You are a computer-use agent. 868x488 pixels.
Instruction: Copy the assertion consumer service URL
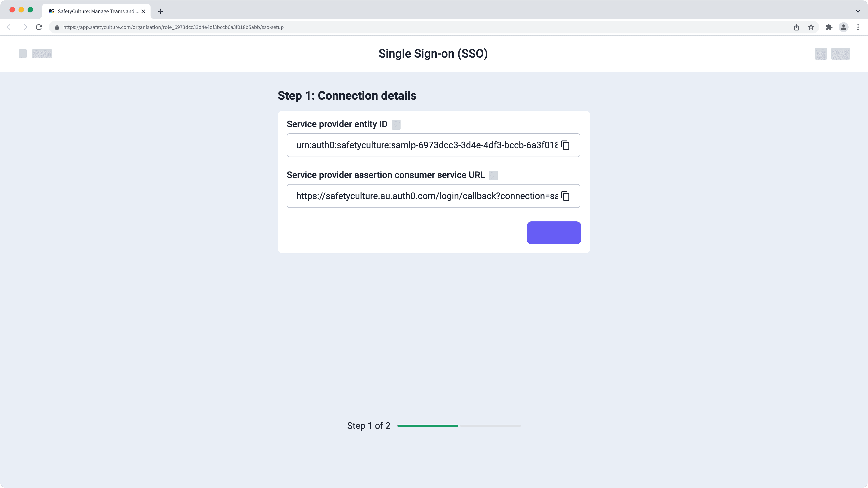click(x=565, y=196)
